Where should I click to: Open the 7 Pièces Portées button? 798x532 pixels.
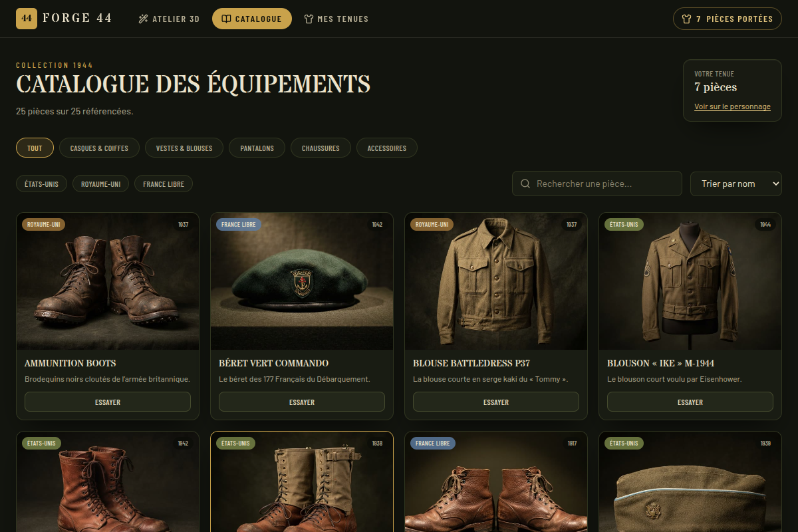728,19
